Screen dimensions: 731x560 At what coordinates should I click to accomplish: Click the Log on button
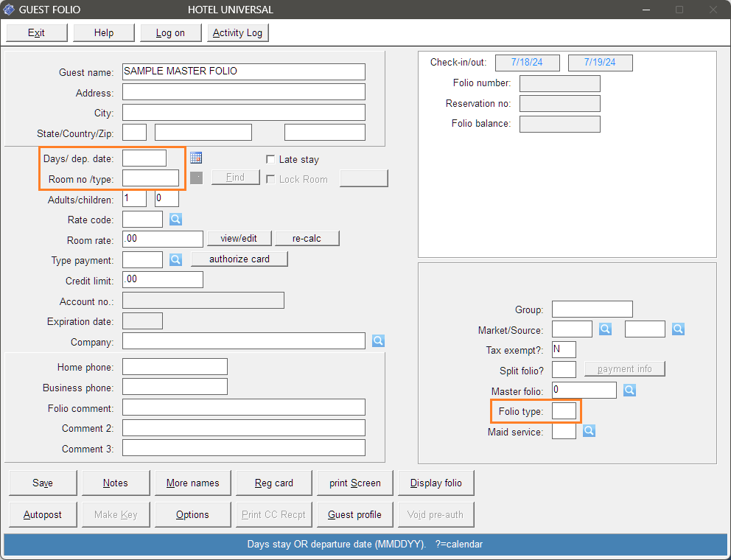[x=171, y=32]
